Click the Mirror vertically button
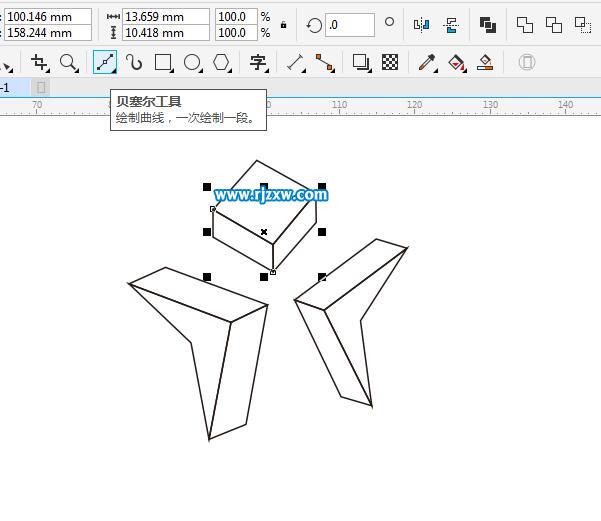Viewport: 601px width, 521px height. 451,25
